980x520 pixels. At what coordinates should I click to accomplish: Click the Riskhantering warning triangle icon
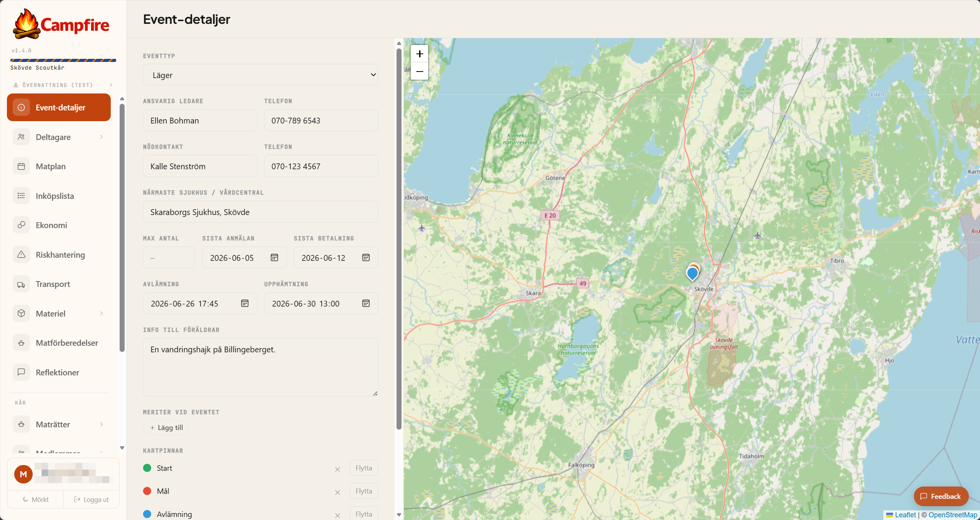pyautogui.click(x=21, y=255)
